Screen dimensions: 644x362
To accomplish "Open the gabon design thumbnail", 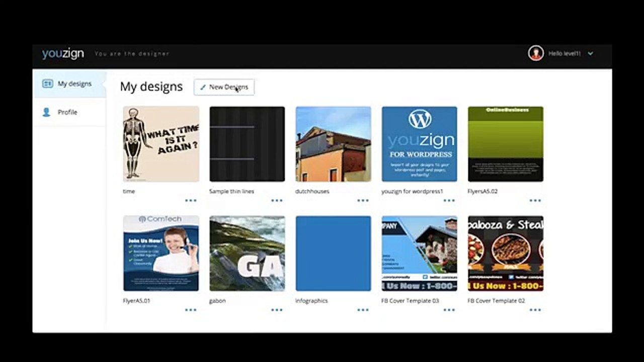I will (x=247, y=253).
